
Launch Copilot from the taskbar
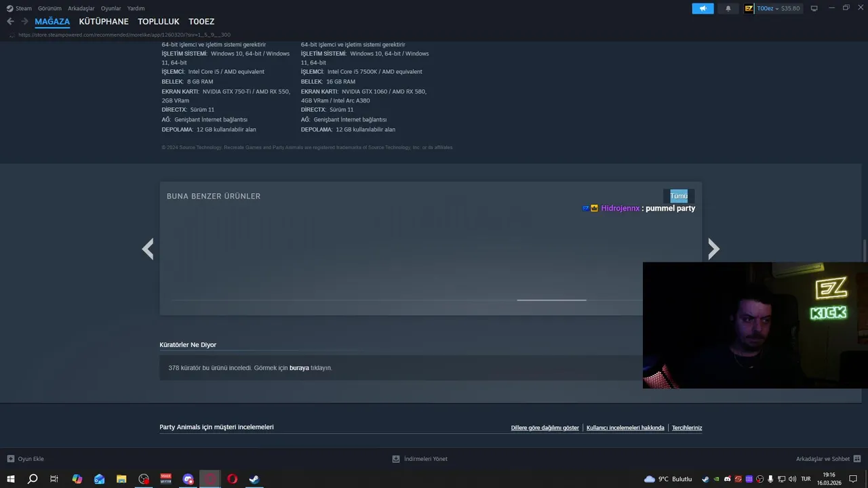[x=77, y=479]
